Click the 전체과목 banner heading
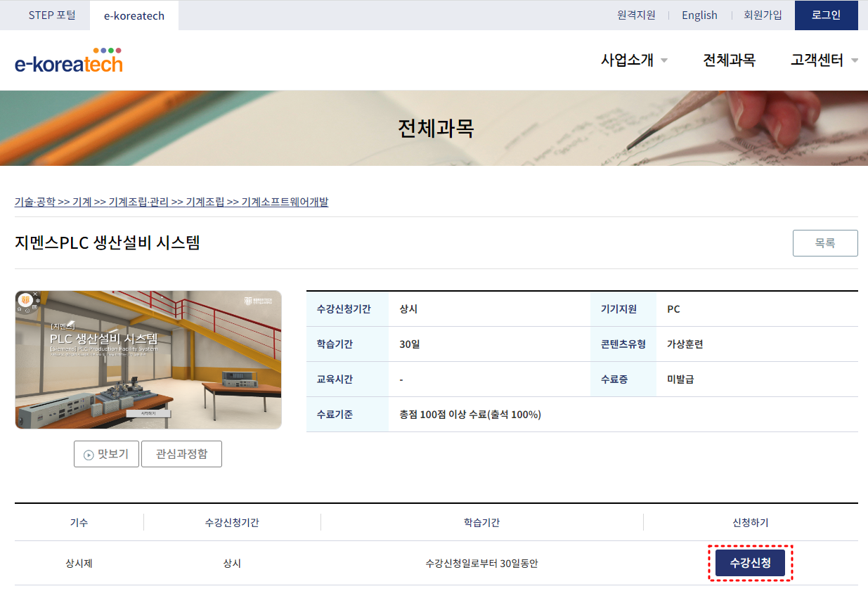Screen dimensions: 868x591 click(x=436, y=129)
